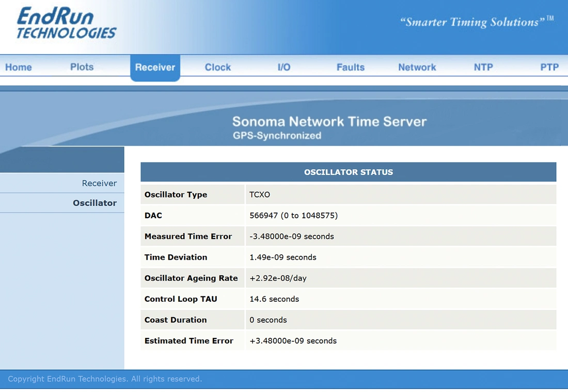Go to the PTP tab
This screenshot has height=392, width=568.
[x=549, y=68]
